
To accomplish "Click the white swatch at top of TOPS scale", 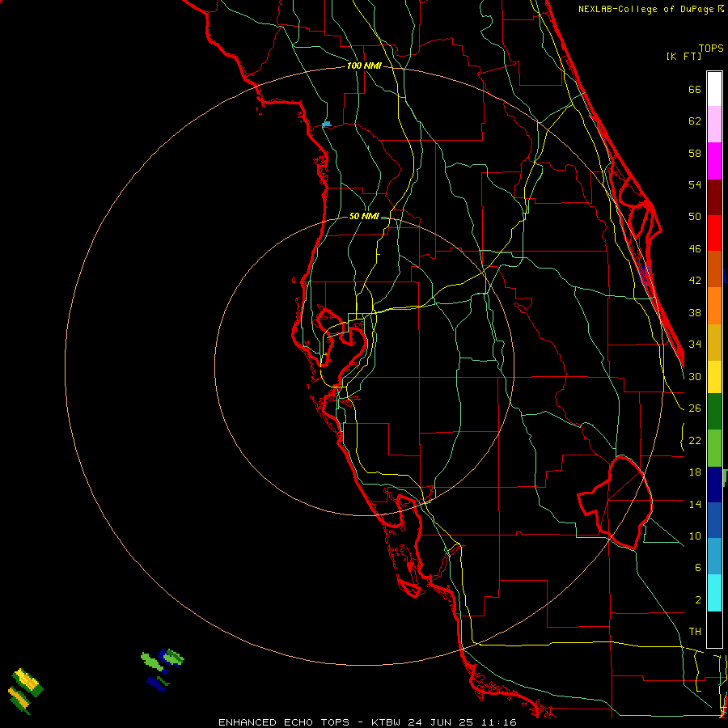I will pos(714,89).
